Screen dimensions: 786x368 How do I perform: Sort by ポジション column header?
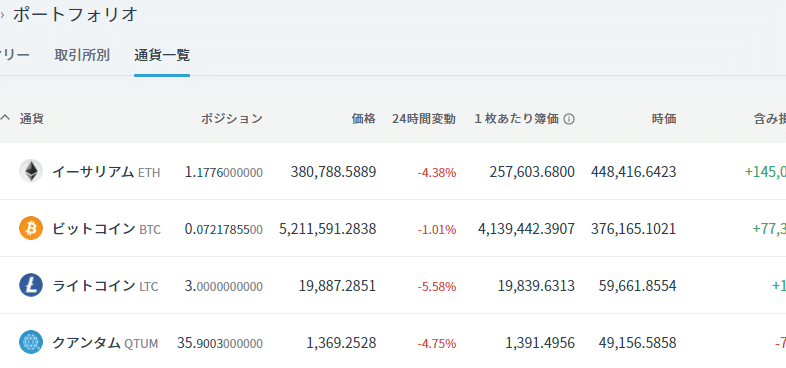tap(232, 119)
